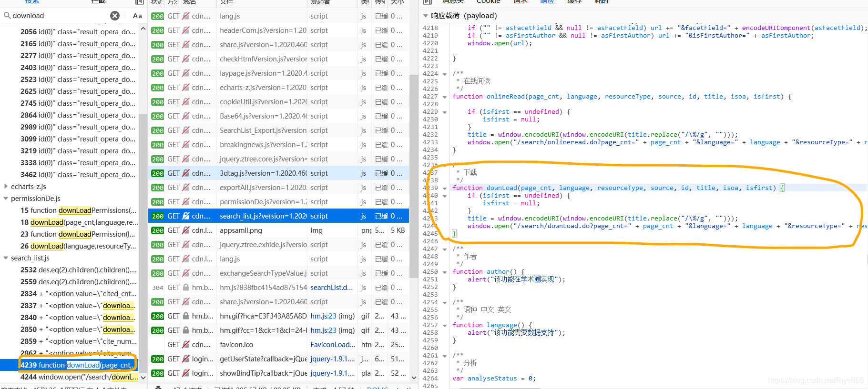The width and height of the screenshot is (868, 389).
Task: Select laypage.js request row
Action: (278, 73)
